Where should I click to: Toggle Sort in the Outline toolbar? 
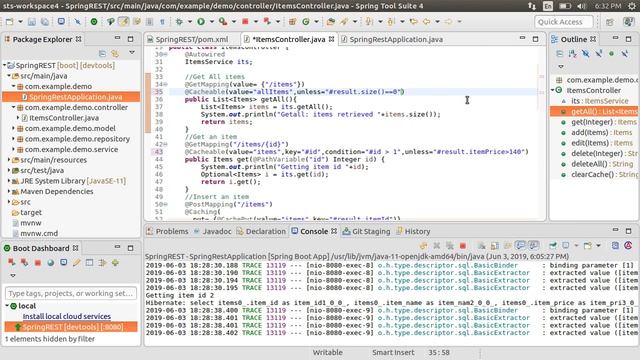tap(573, 53)
